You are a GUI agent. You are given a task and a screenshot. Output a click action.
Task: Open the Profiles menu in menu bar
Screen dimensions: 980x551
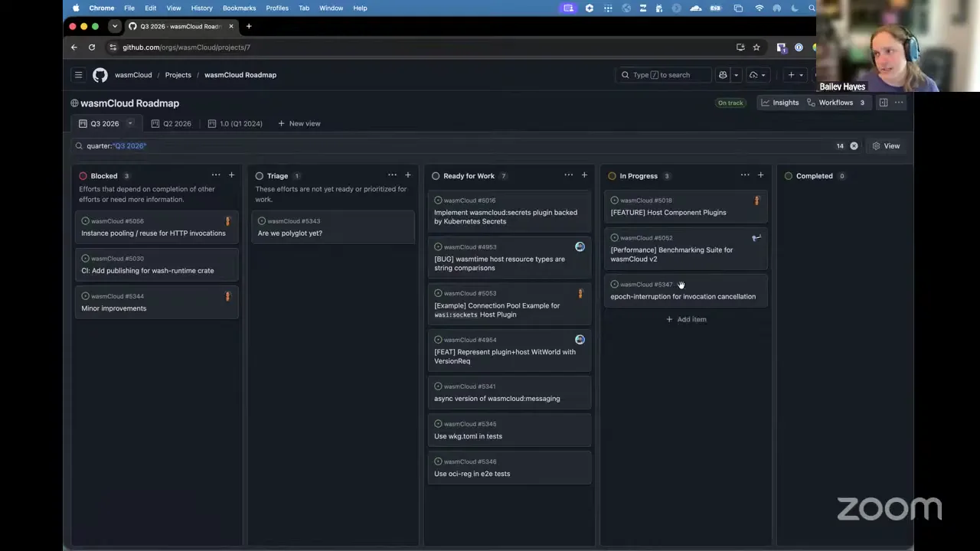click(277, 8)
